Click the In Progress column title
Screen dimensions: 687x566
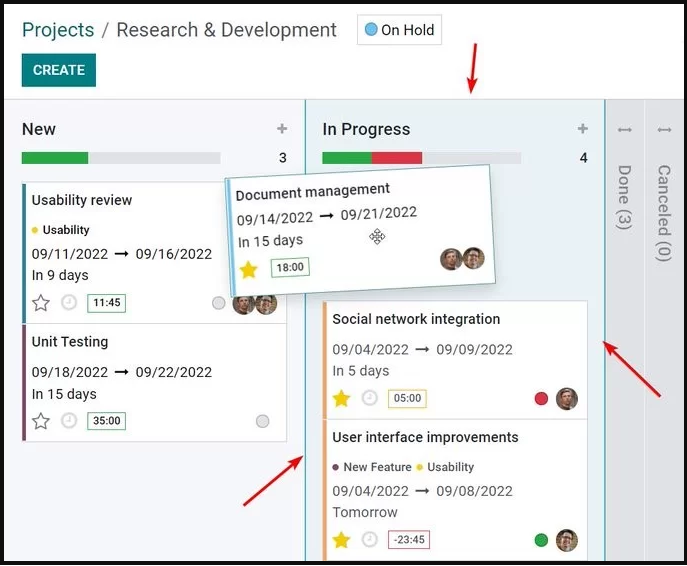pos(366,129)
